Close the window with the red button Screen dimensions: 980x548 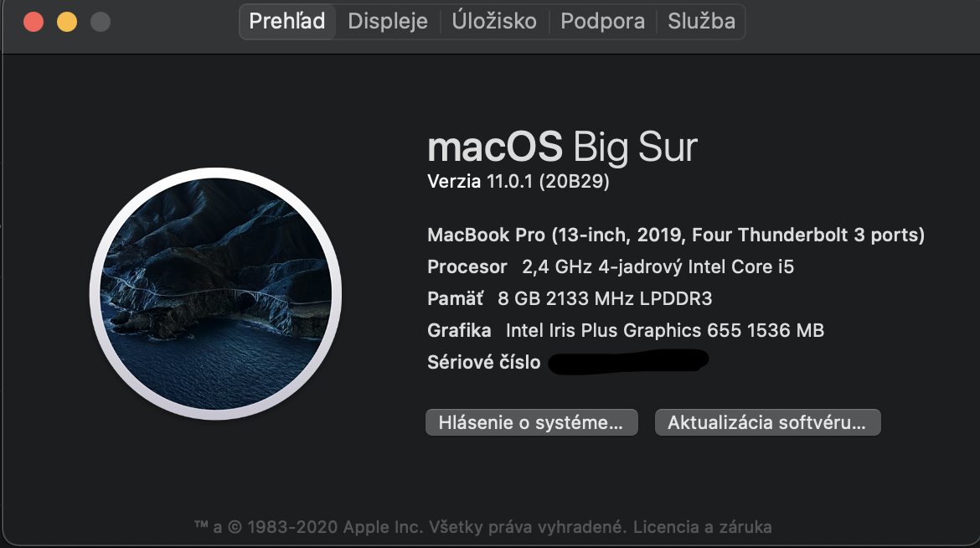(34, 22)
